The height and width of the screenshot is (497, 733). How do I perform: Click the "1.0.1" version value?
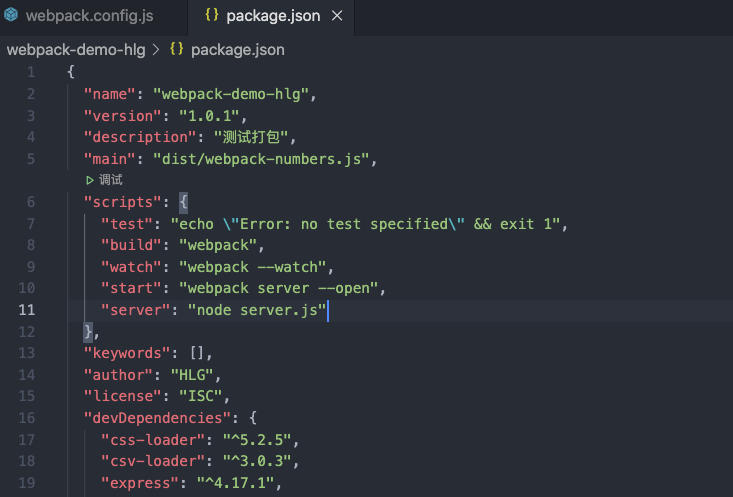pyautogui.click(x=209, y=115)
